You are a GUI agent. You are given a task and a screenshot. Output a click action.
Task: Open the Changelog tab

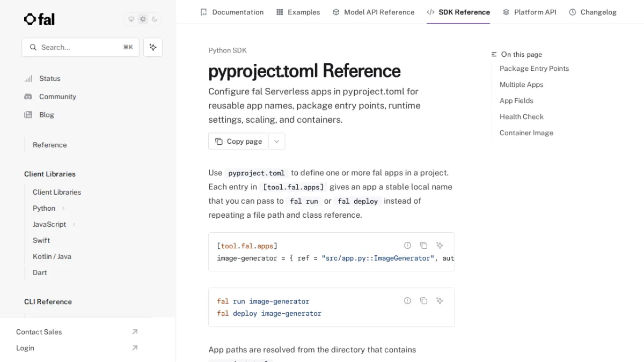592,12
